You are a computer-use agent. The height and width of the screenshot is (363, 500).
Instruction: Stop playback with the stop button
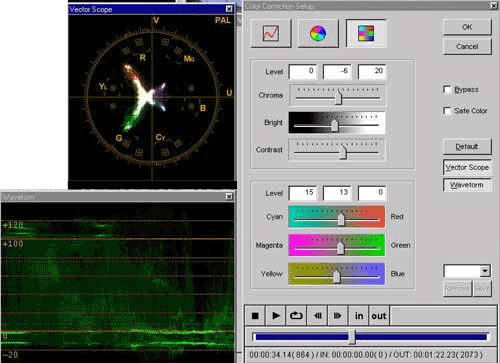(x=255, y=316)
